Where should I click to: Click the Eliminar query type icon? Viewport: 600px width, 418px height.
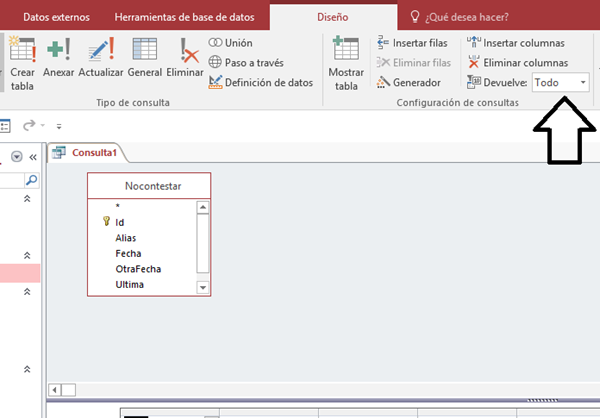pyautogui.click(x=185, y=62)
